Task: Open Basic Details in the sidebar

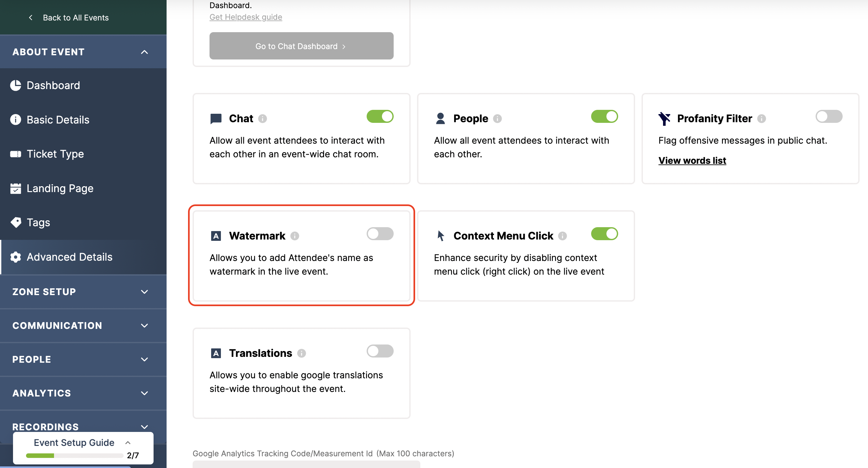Action: point(58,120)
